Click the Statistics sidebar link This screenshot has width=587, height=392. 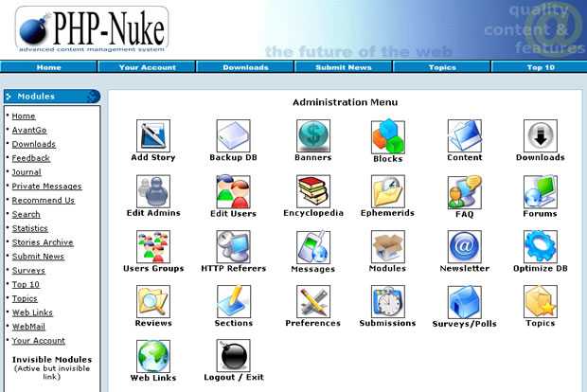[x=30, y=228]
